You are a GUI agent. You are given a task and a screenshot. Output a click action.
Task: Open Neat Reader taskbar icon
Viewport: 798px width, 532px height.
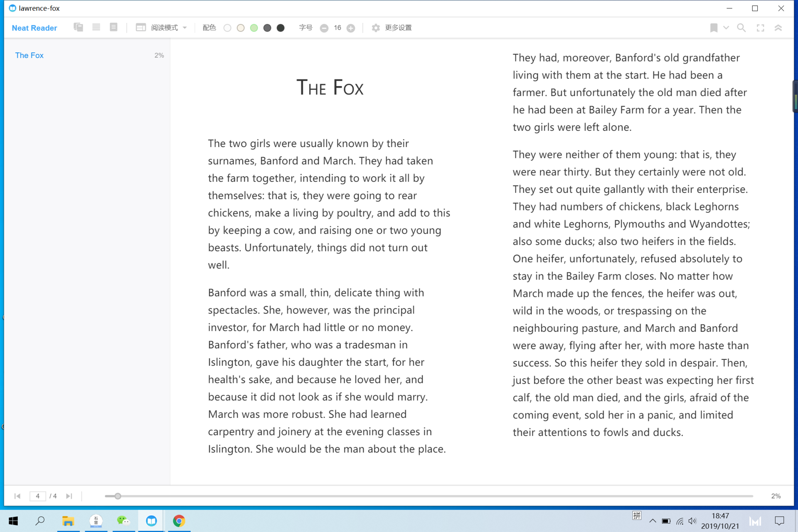pyautogui.click(x=151, y=521)
